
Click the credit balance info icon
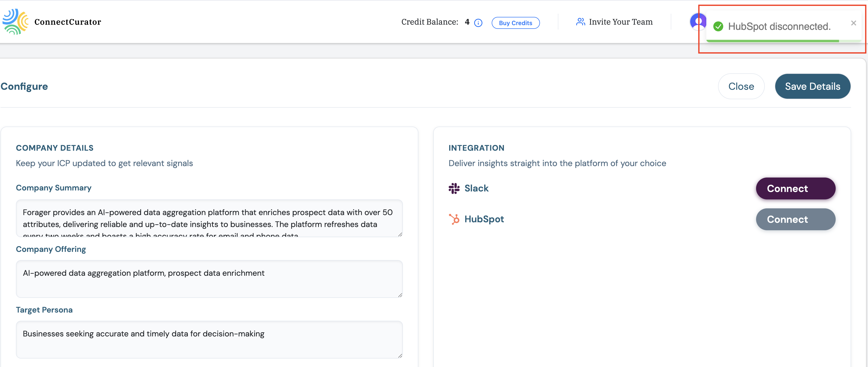click(478, 23)
